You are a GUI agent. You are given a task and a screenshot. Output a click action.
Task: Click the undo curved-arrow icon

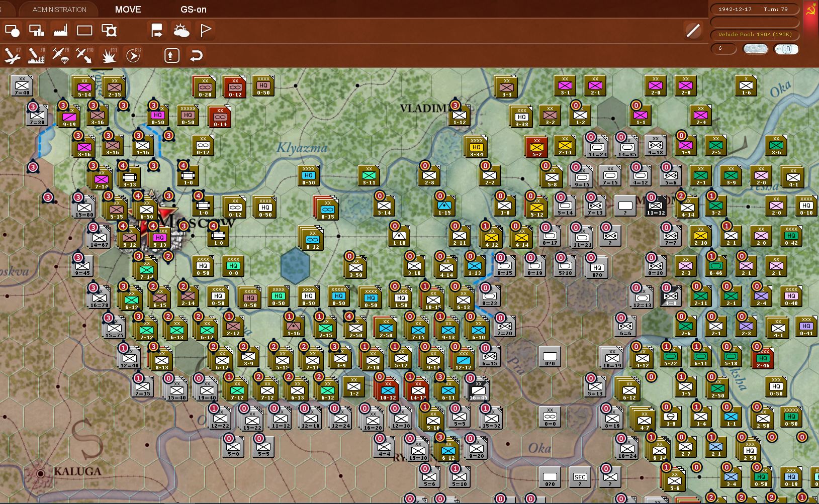(x=196, y=55)
